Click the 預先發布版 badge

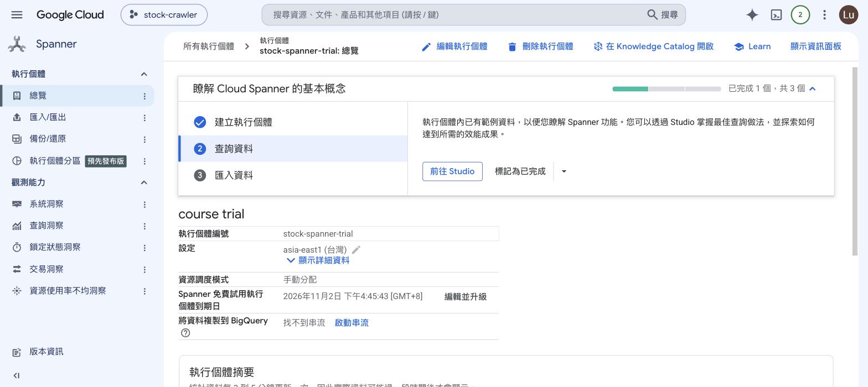(x=106, y=161)
